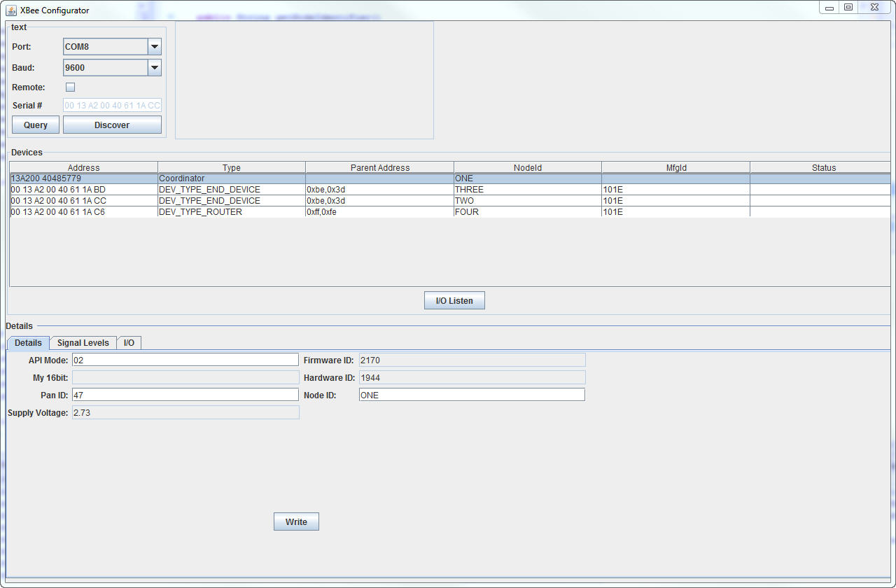Expand the Baud rate 9600 dropdown
The image size is (896, 588).
click(155, 68)
